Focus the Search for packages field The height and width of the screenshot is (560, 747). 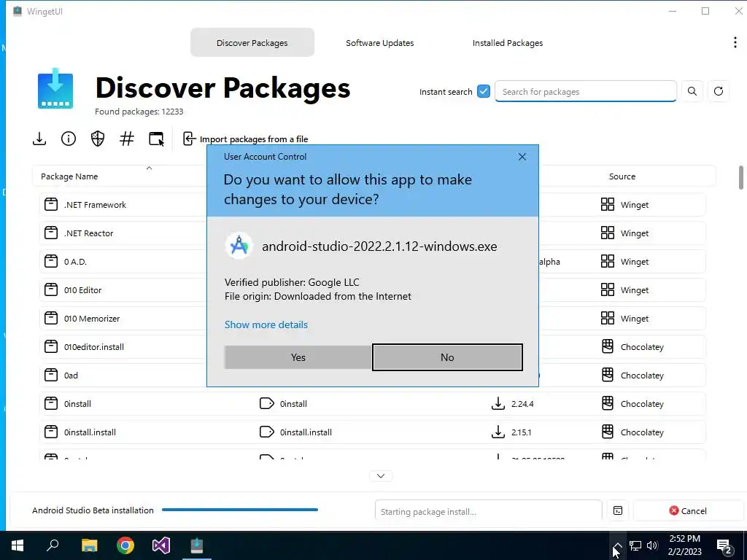586,91
